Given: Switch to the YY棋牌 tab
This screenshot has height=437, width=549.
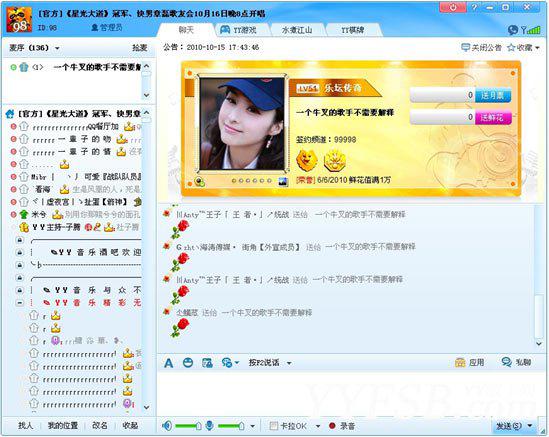Looking at the screenshot, I should point(353,30).
